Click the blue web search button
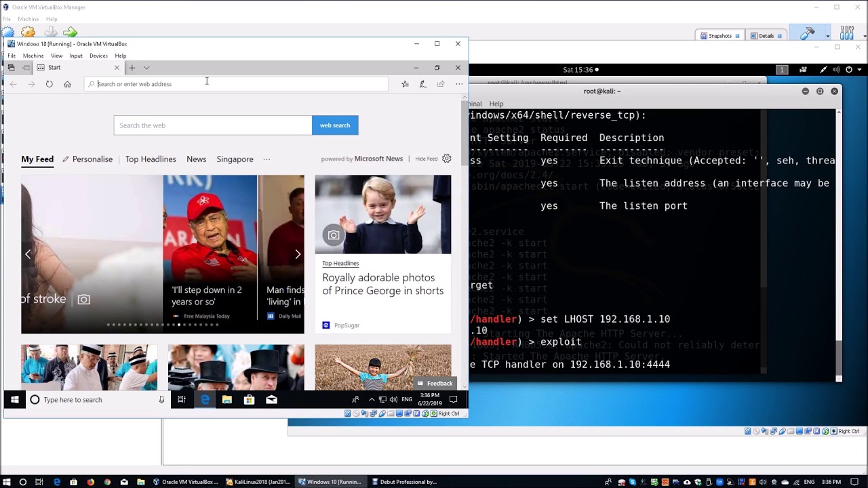The width and height of the screenshot is (868, 488). click(x=335, y=125)
